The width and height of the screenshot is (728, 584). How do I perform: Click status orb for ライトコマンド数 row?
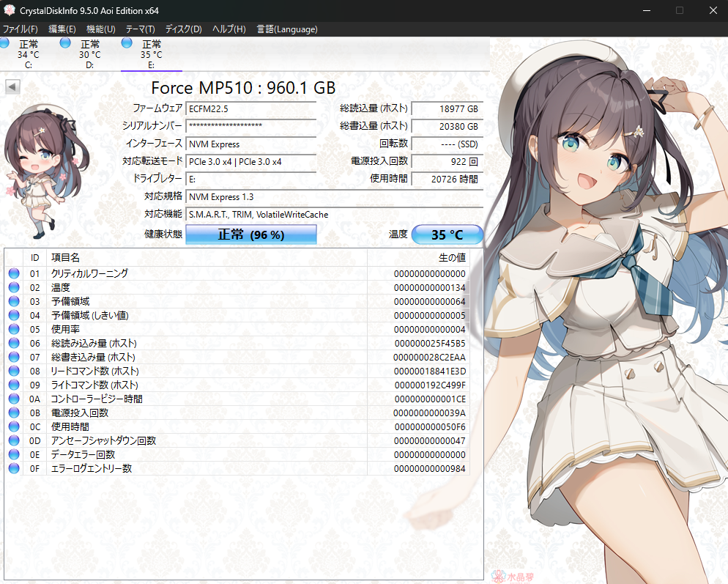[14, 385]
